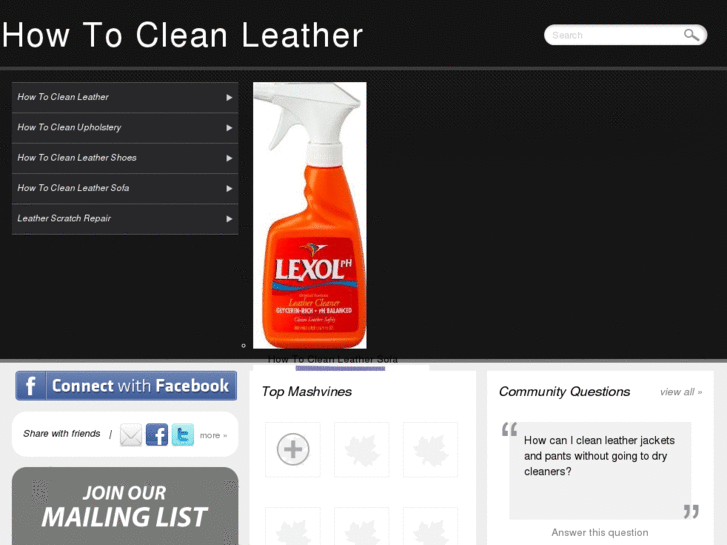Expand the How To Clean Upholstery arrow
This screenshot has width=727, height=545.
click(x=229, y=128)
